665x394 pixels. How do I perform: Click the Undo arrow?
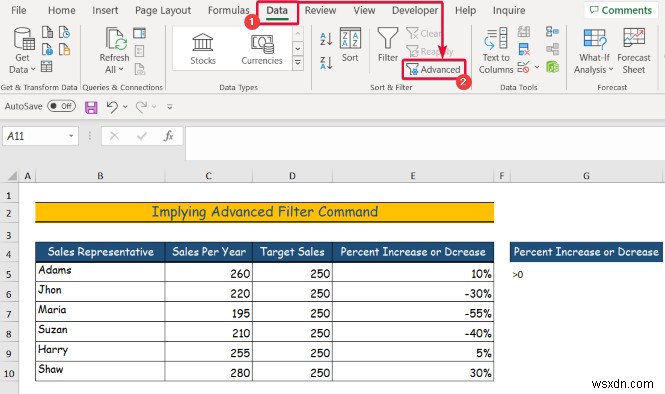112,107
